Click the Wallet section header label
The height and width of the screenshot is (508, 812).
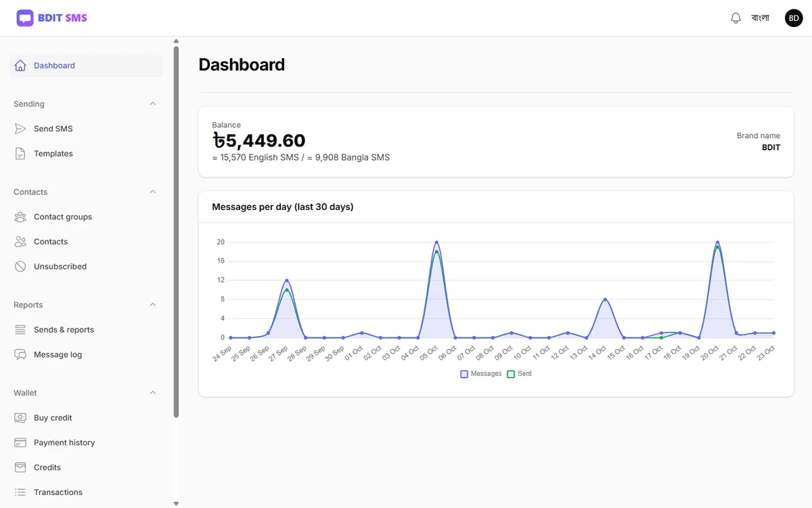tap(25, 393)
